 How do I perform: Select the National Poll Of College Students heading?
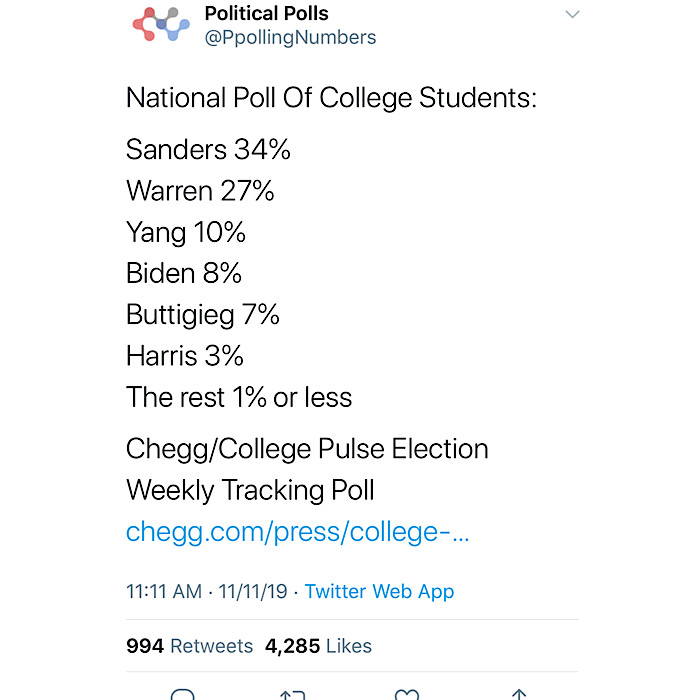coord(331,98)
